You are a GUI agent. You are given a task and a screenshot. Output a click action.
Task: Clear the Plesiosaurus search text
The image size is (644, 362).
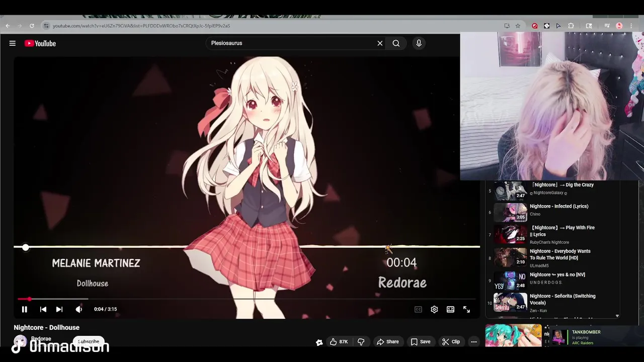click(x=380, y=43)
